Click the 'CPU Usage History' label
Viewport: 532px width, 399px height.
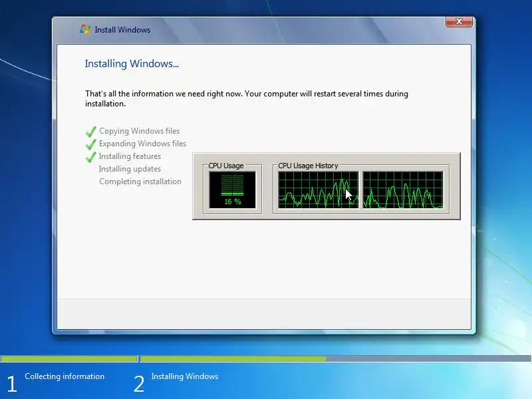coord(308,166)
